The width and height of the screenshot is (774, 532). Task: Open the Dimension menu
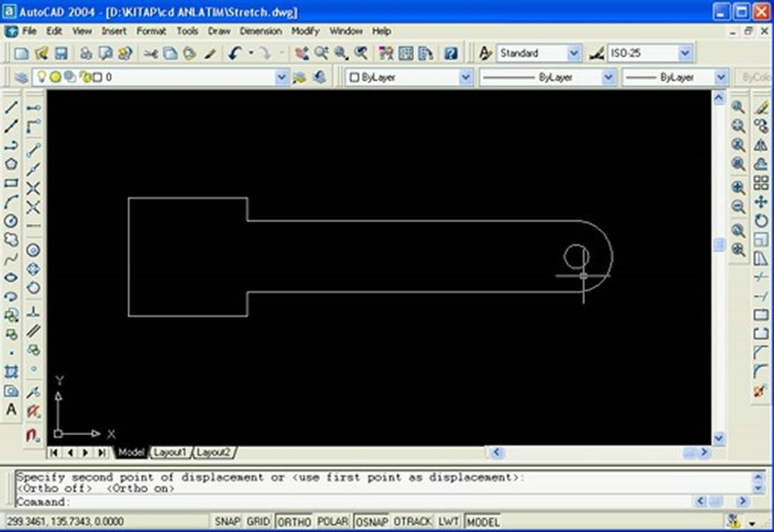261,31
